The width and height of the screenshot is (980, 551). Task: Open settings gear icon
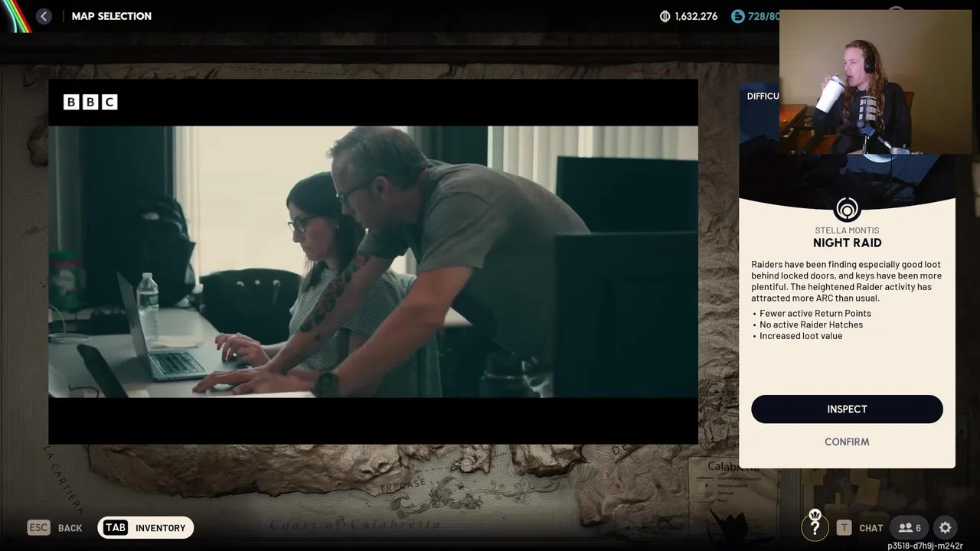[x=945, y=527]
